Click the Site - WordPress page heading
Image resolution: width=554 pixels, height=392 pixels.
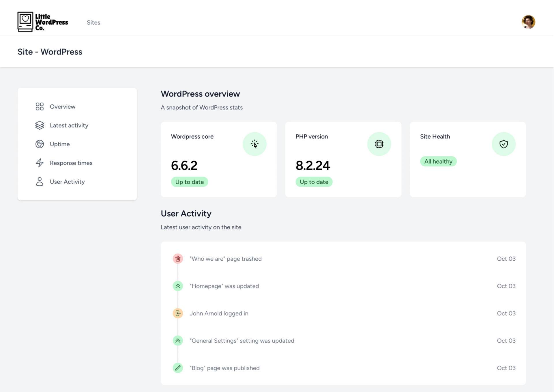tap(50, 52)
